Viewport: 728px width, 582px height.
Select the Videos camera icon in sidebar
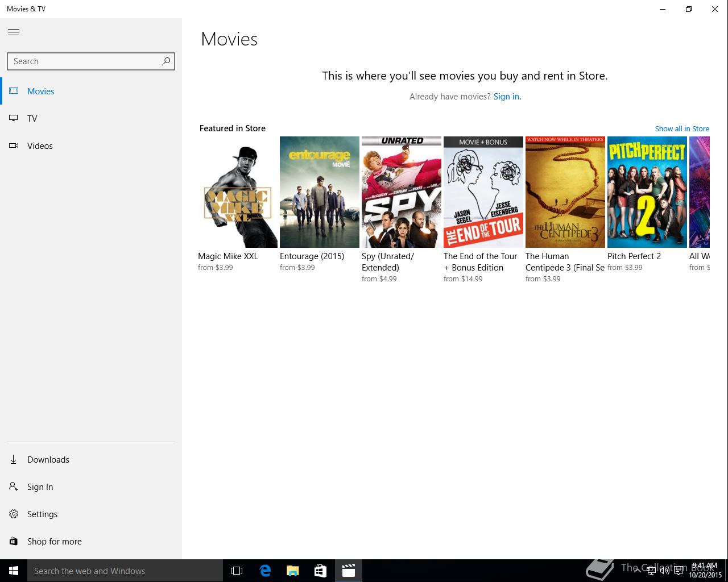click(x=14, y=145)
